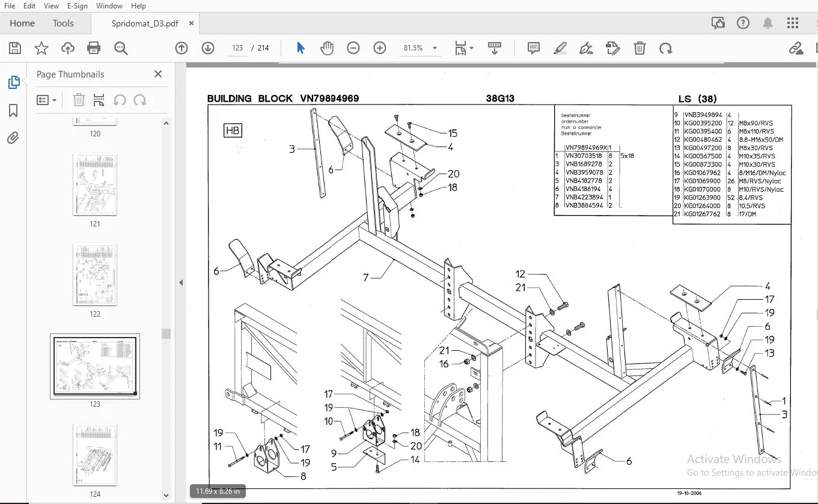Switch to the Home tab
Screen dimensions: 818x504
(22, 23)
